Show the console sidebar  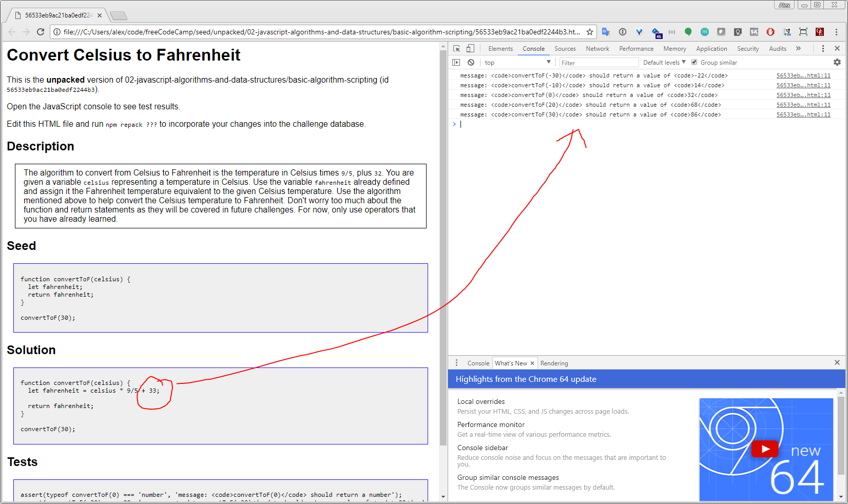tap(456, 62)
